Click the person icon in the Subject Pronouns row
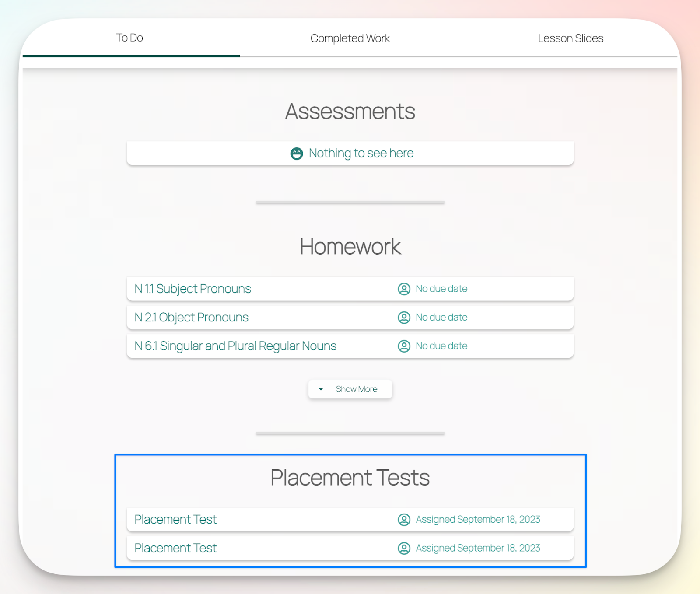This screenshot has width=700, height=594. tap(404, 289)
